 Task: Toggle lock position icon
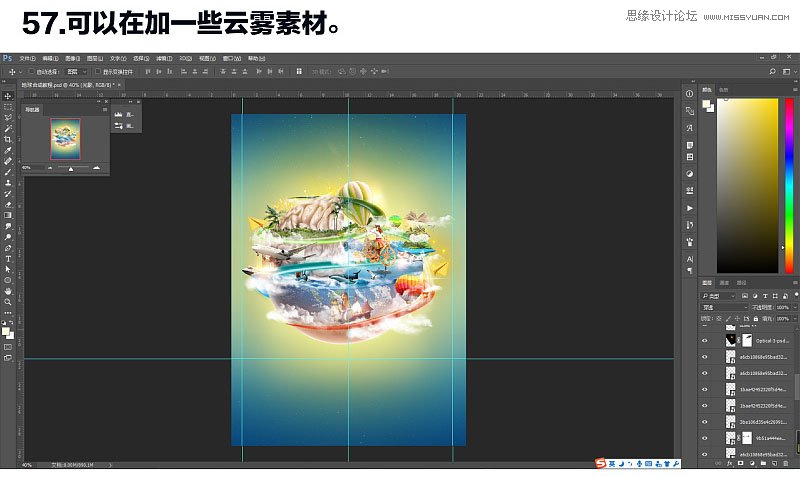(737, 319)
